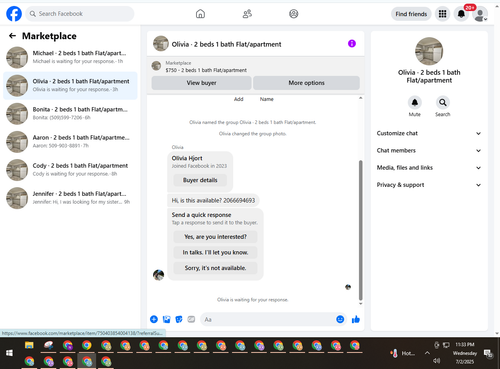Click the More options button
The image size is (500, 369).
(306, 83)
